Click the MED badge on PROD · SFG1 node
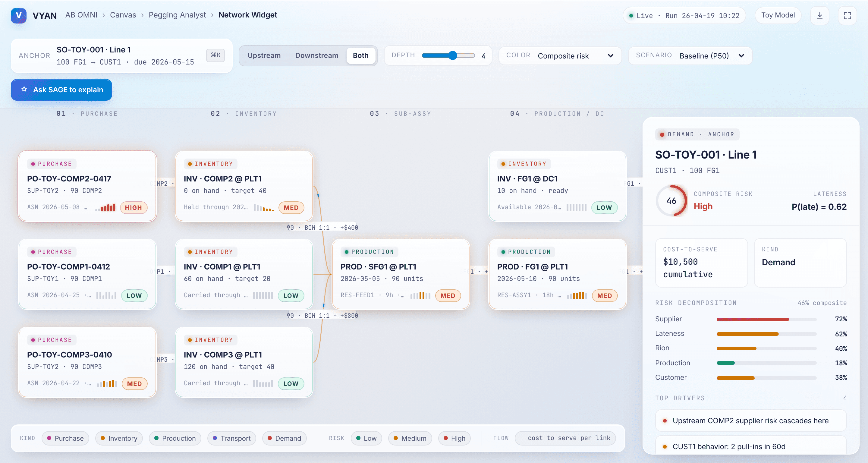The width and height of the screenshot is (868, 463). coord(448,295)
